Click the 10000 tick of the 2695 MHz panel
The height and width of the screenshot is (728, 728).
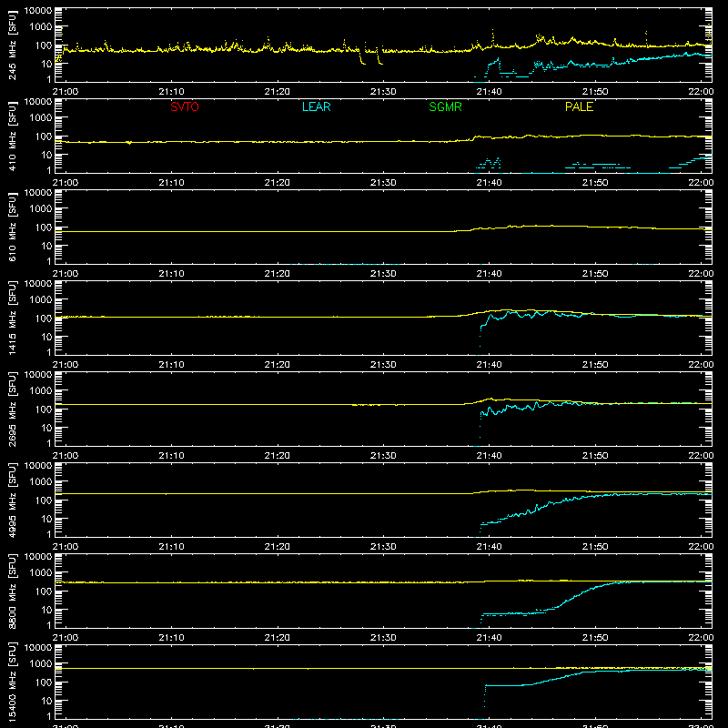click(38, 375)
